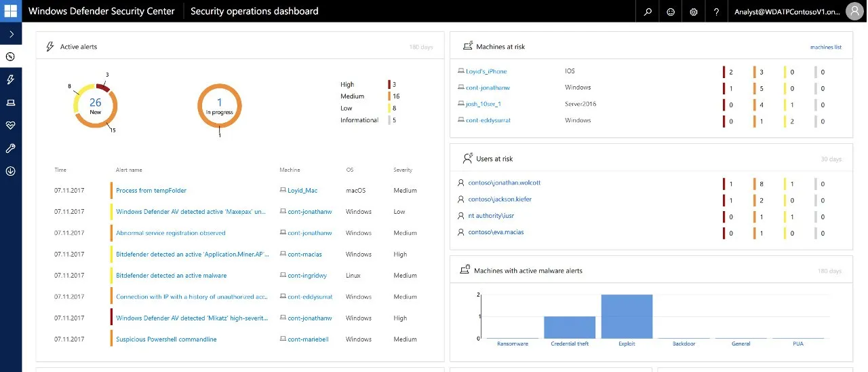This screenshot has height=372, width=868.
Task: Open the machines list link
Action: [826, 48]
